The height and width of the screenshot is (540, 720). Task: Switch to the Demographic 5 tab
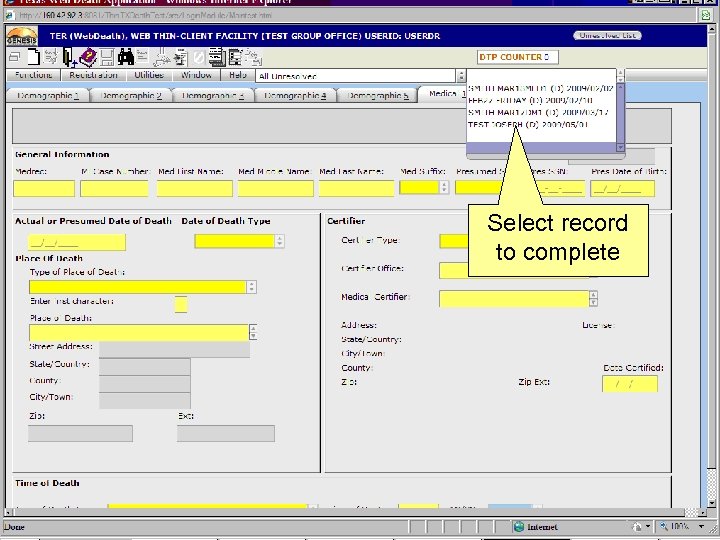377,96
